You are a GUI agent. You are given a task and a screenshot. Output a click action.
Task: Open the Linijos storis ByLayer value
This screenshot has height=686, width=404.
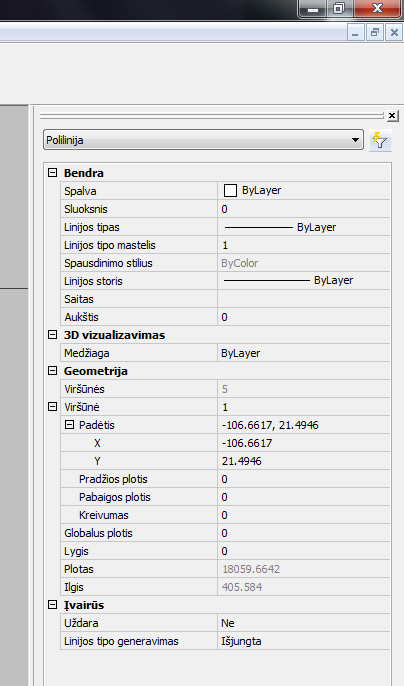pyautogui.click(x=303, y=281)
